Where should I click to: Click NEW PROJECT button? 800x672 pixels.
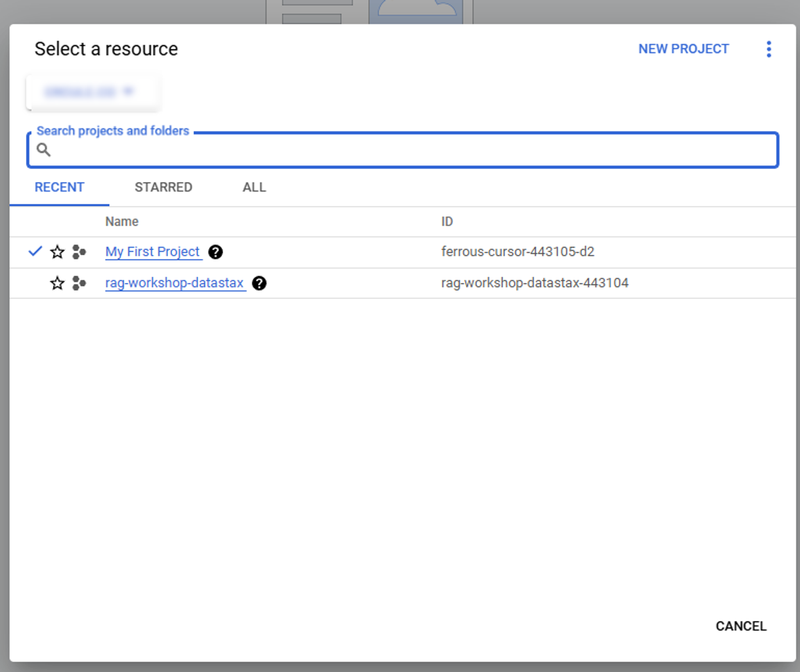click(683, 49)
